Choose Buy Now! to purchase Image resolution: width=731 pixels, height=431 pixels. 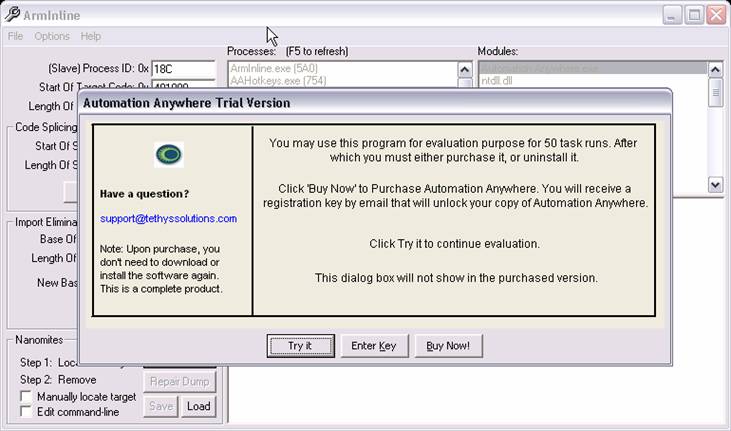point(448,346)
